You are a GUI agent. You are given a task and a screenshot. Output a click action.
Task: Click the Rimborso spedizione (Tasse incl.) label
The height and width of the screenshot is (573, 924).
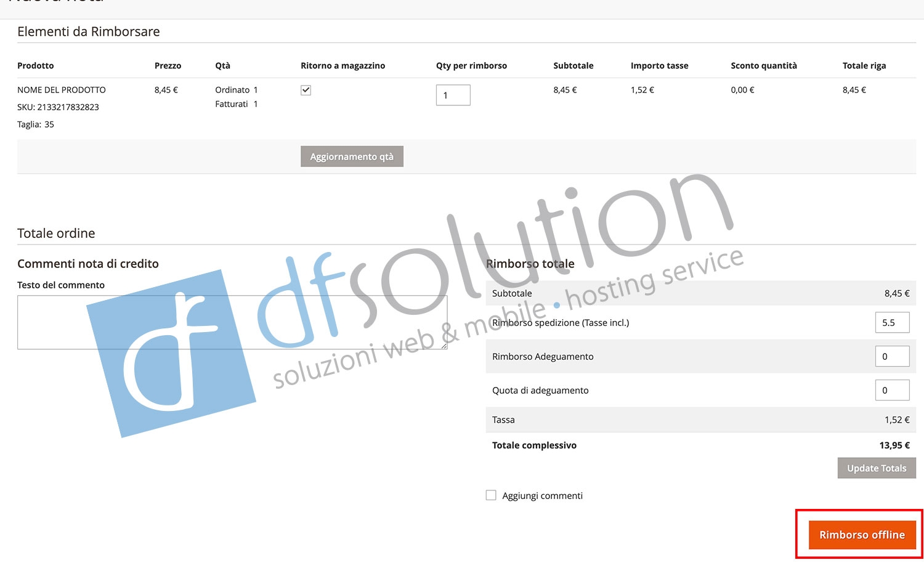point(561,323)
